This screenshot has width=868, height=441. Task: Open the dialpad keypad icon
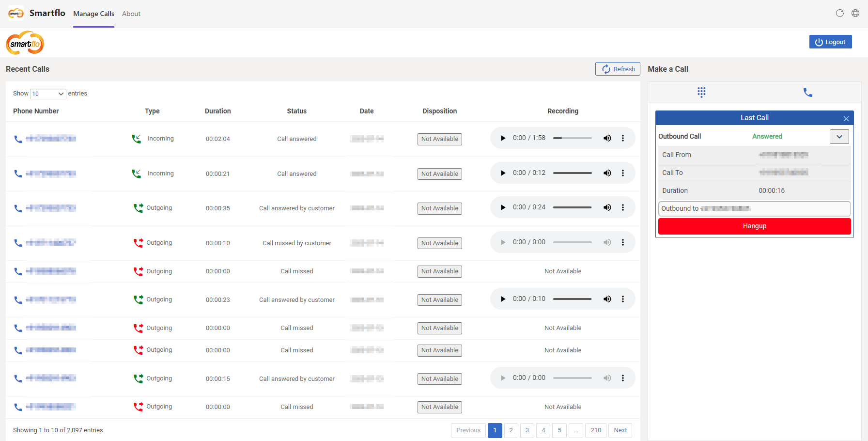click(701, 92)
